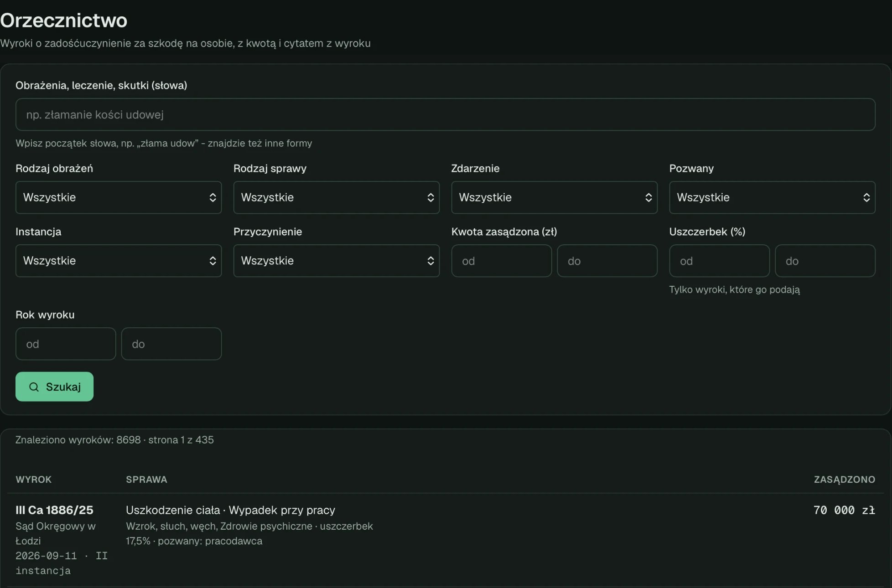Open the Rodzaj obrażeń dropdown
This screenshot has height=588, width=892.
tap(119, 197)
